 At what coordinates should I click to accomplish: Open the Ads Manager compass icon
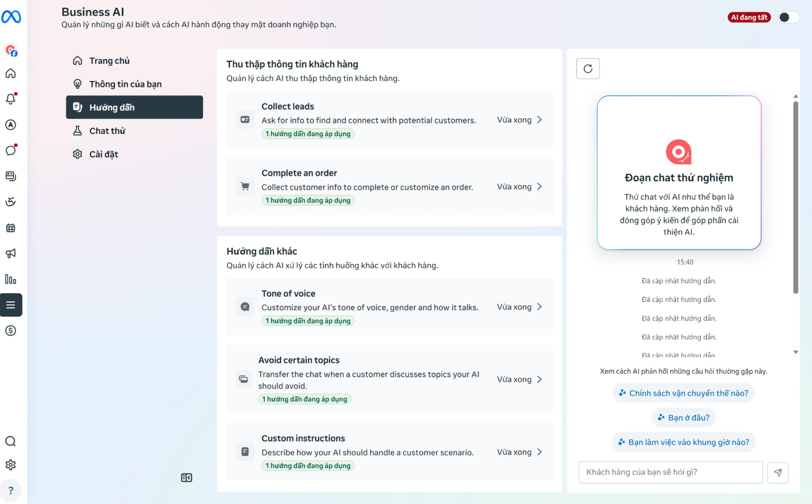coord(11,125)
